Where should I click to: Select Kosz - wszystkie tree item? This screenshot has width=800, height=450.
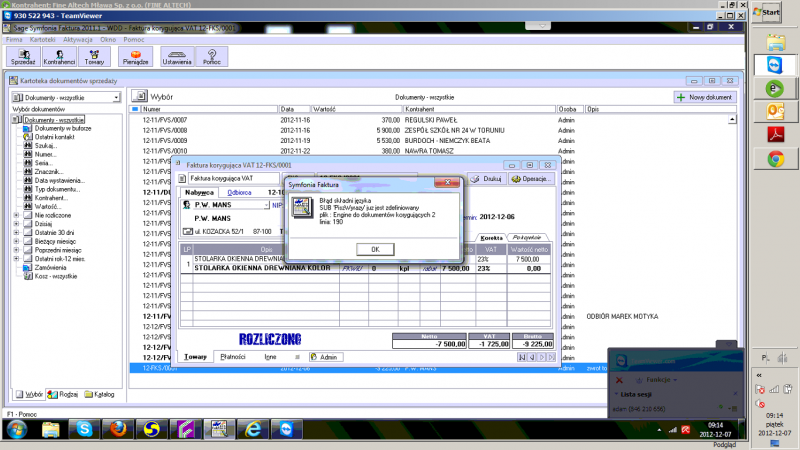(56, 276)
